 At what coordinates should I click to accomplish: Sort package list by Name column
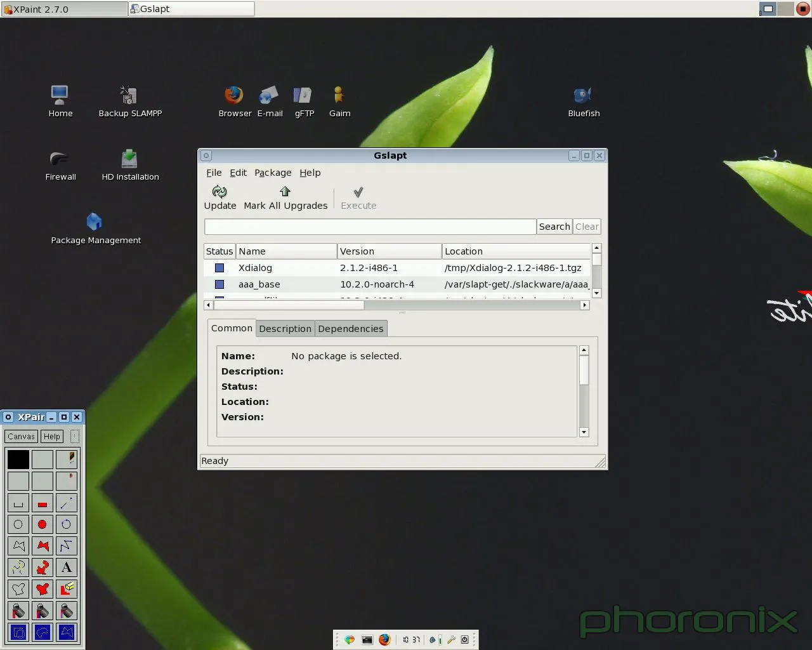(x=286, y=251)
